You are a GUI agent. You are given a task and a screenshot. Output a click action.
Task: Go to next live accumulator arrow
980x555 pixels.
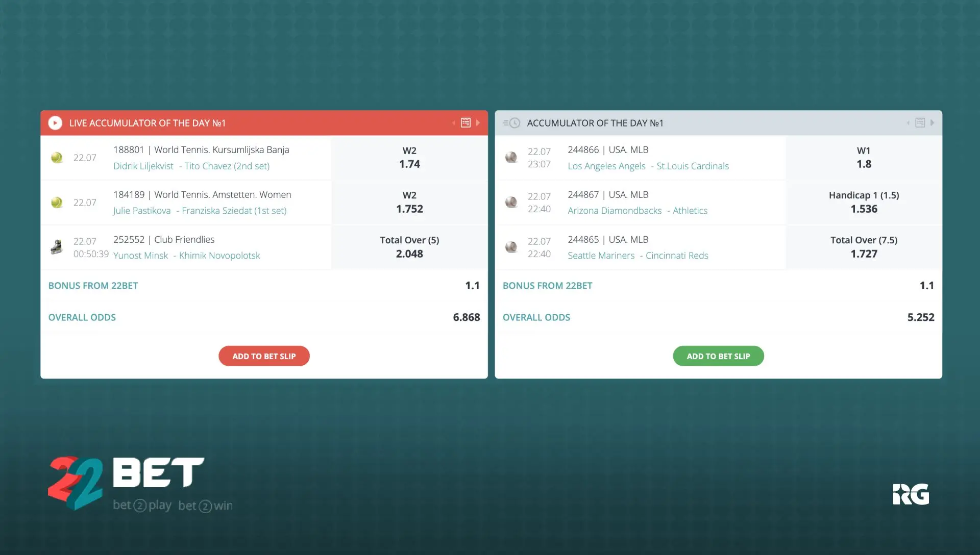click(478, 123)
